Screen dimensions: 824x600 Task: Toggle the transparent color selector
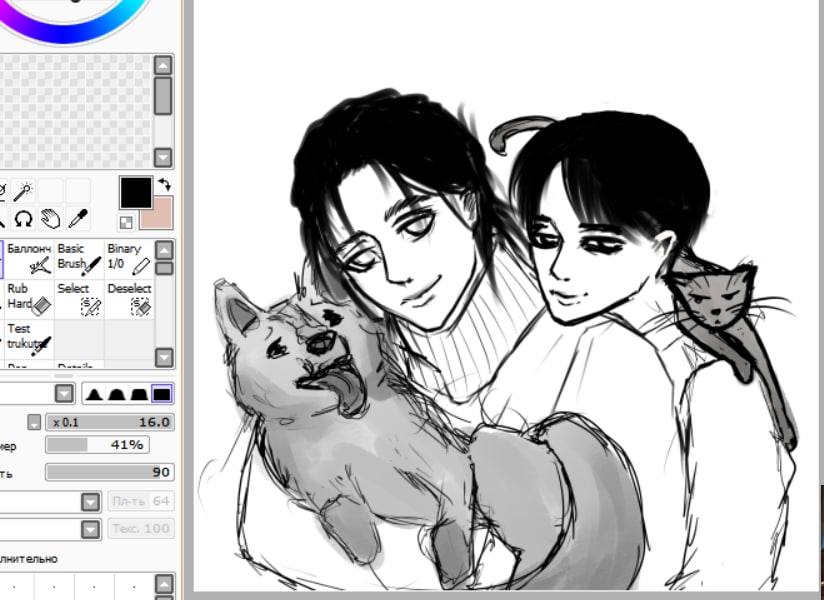click(x=125, y=220)
